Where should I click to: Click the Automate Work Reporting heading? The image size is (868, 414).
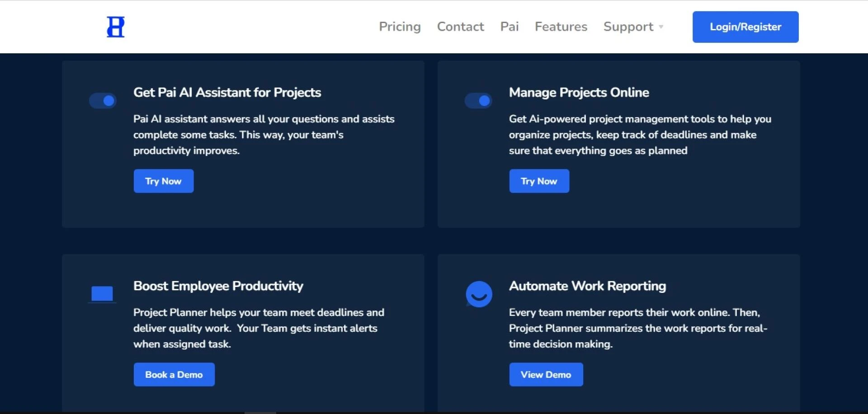[587, 286]
